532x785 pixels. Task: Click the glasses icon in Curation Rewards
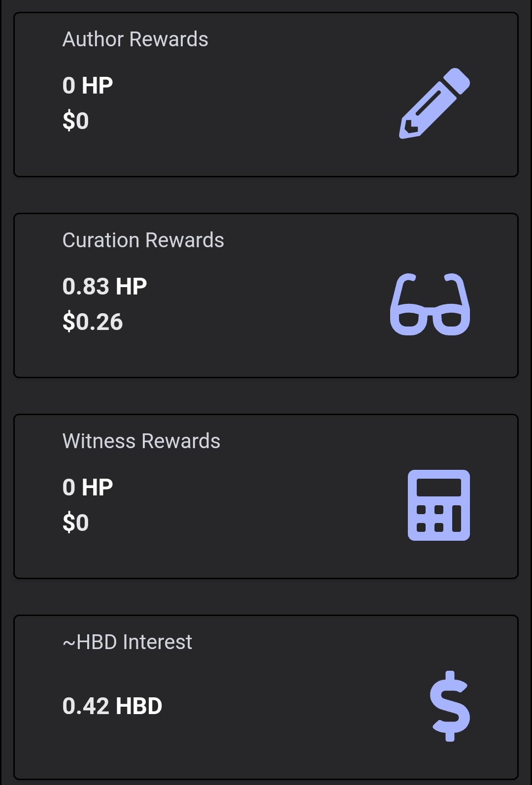pyautogui.click(x=430, y=304)
